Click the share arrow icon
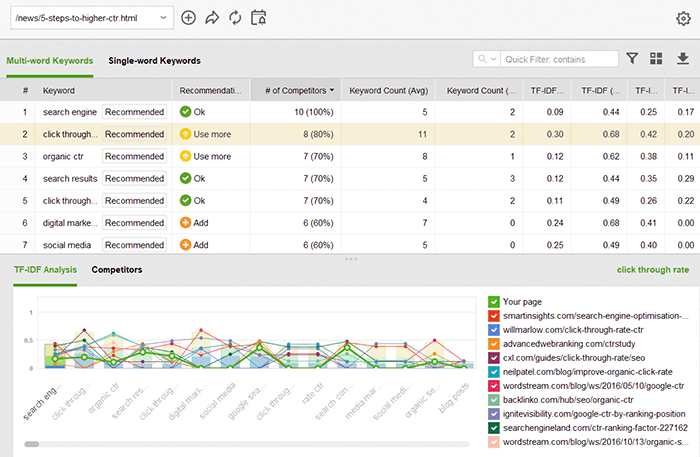The width and height of the screenshot is (700, 457). 212,18
